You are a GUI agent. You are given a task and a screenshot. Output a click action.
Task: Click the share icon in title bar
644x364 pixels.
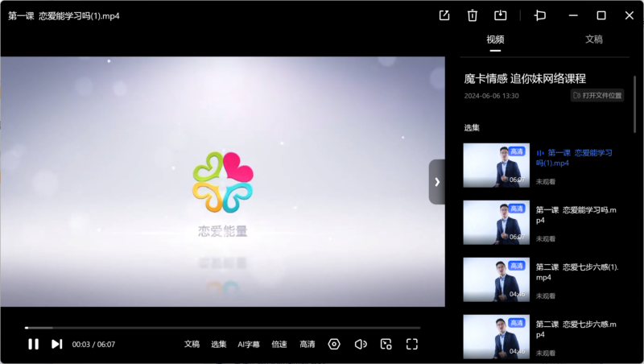tap(444, 15)
